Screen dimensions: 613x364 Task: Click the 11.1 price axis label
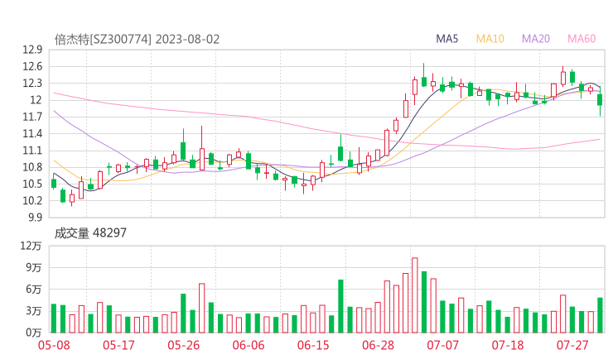point(32,151)
